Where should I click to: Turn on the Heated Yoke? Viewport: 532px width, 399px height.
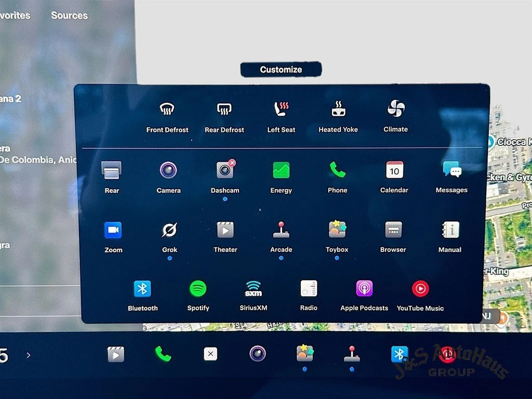(x=338, y=110)
